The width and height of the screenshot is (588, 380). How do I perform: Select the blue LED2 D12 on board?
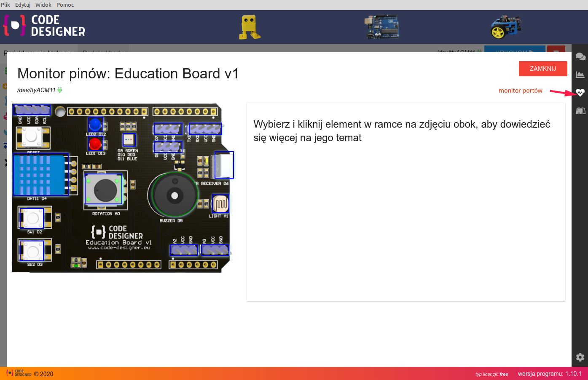(x=95, y=125)
